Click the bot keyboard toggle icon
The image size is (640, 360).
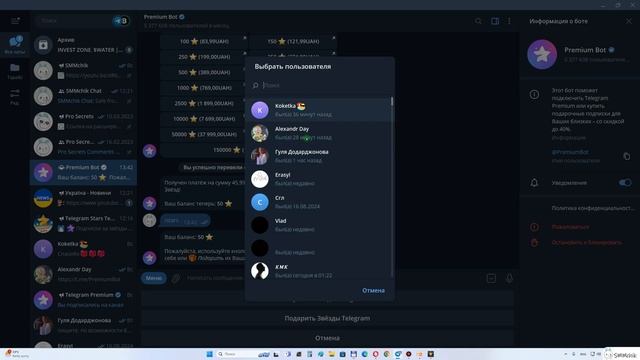tap(491, 278)
